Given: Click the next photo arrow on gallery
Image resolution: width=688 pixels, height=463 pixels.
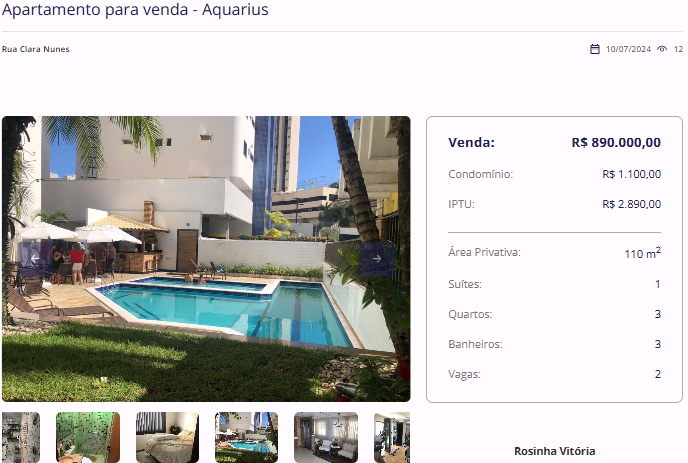Looking at the screenshot, I should pyautogui.click(x=376, y=259).
